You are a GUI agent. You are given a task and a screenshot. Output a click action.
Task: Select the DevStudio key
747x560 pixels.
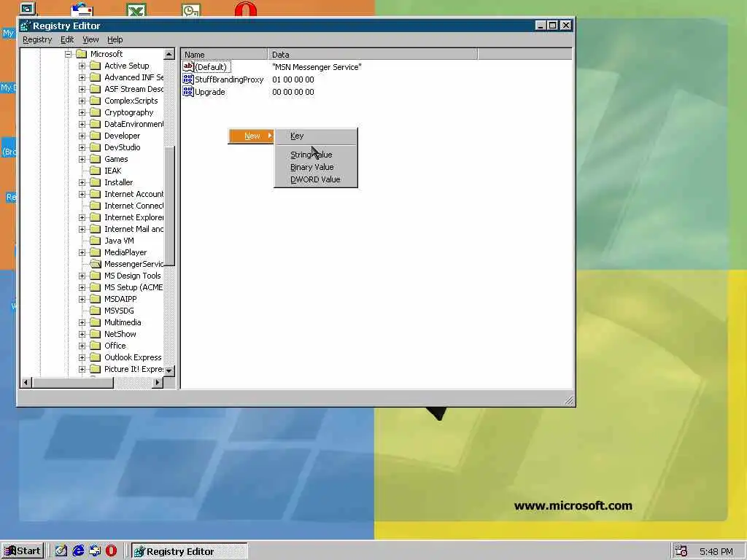coord(122,147)
